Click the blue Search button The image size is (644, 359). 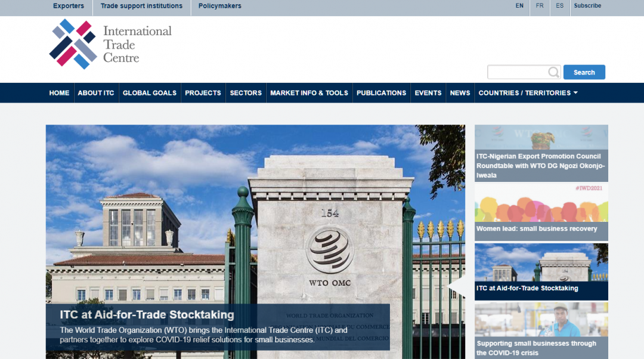584,72
